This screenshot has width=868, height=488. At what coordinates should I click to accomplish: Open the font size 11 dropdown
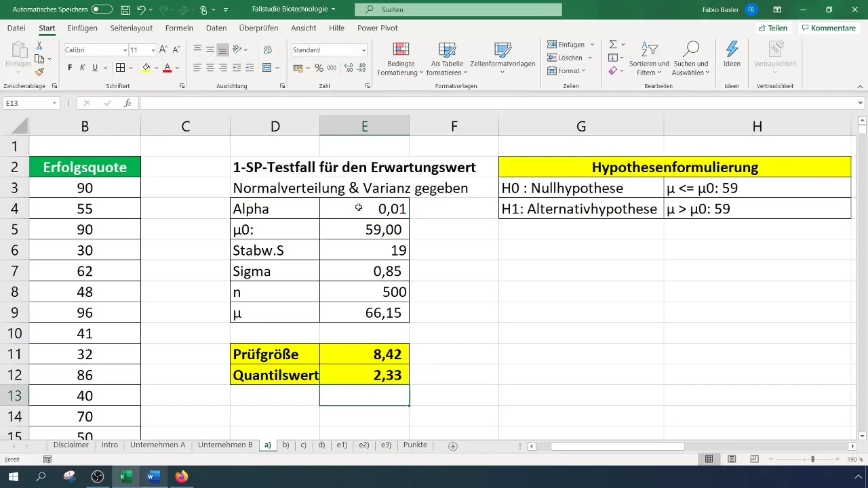click(153, 50)
